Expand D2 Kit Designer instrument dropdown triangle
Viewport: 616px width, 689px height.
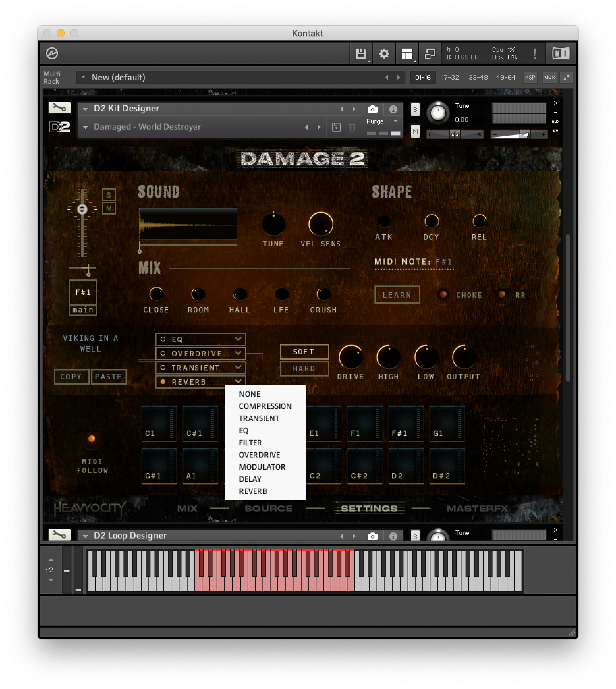85,109
